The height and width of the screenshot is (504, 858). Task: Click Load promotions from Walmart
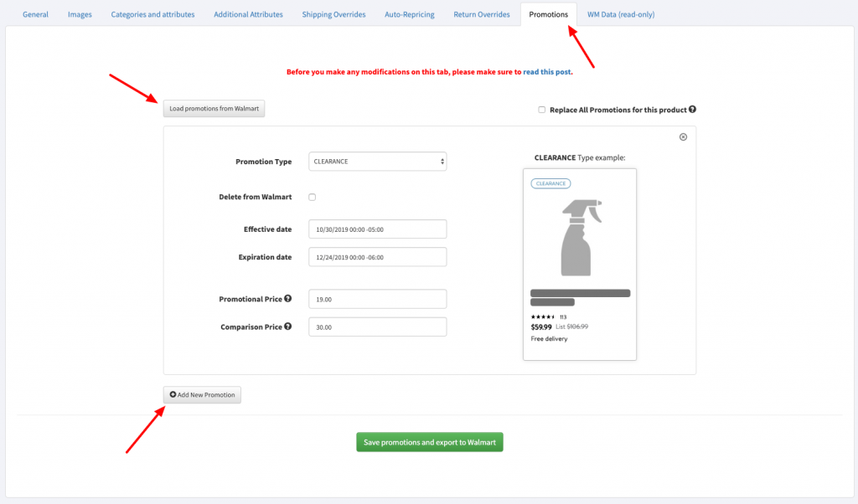[214, 108]
